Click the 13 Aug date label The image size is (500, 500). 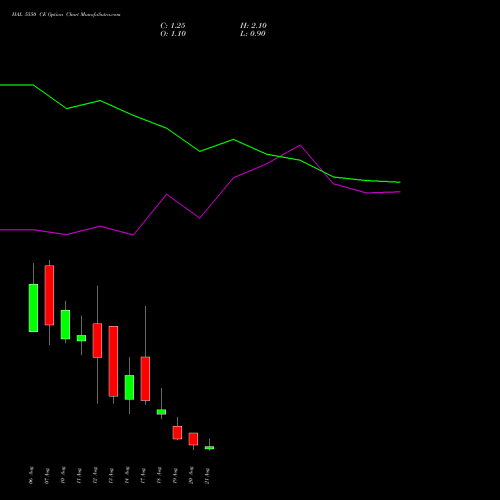click(111, 475)
